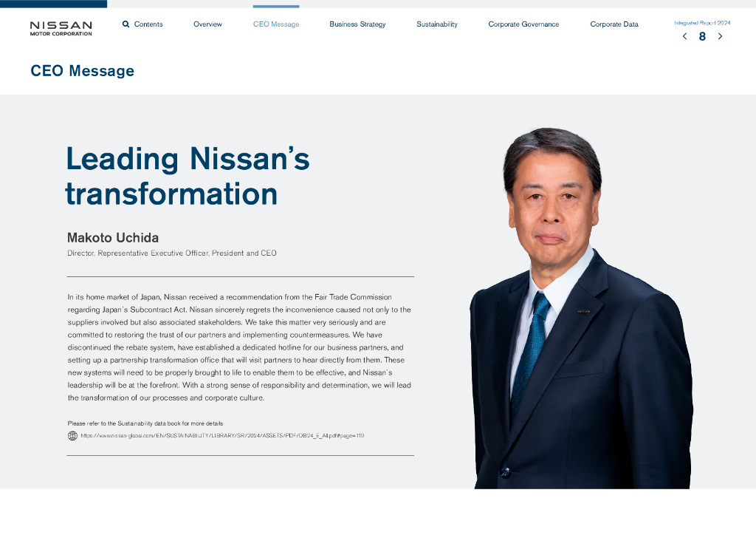Open the Business Strategy section
The image size is (756, 535).
[x=357, y=24]
